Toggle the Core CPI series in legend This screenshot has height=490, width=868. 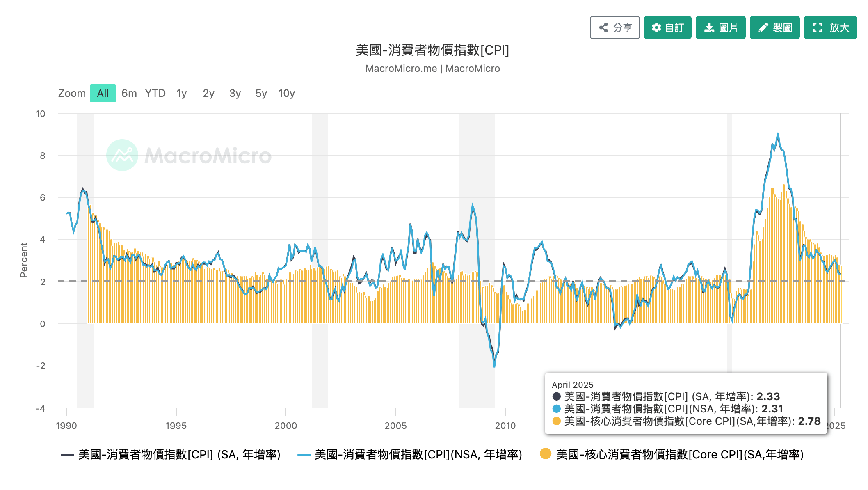[x=679, y=454]
